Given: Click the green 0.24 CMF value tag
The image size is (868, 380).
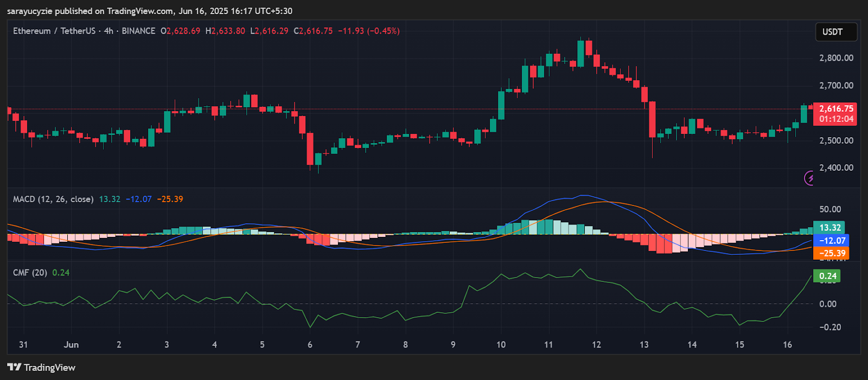Looking at the screenshot, I should click(x=827, y=276).
